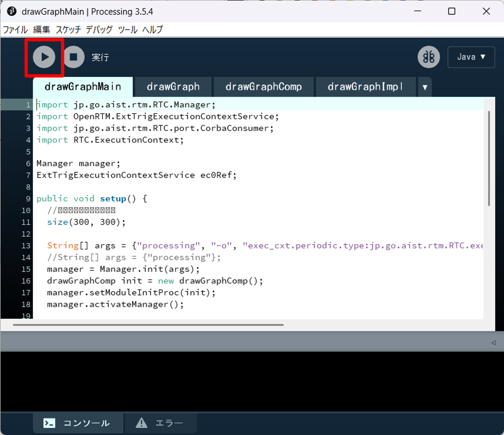
Task: Open the drawGraphImpl tab
Action: pyautogui.click(x=365, y=87)
